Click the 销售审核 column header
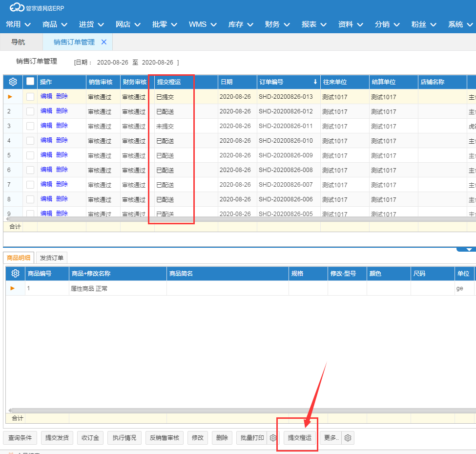The image size is (476, 454). tap(103, 82)
